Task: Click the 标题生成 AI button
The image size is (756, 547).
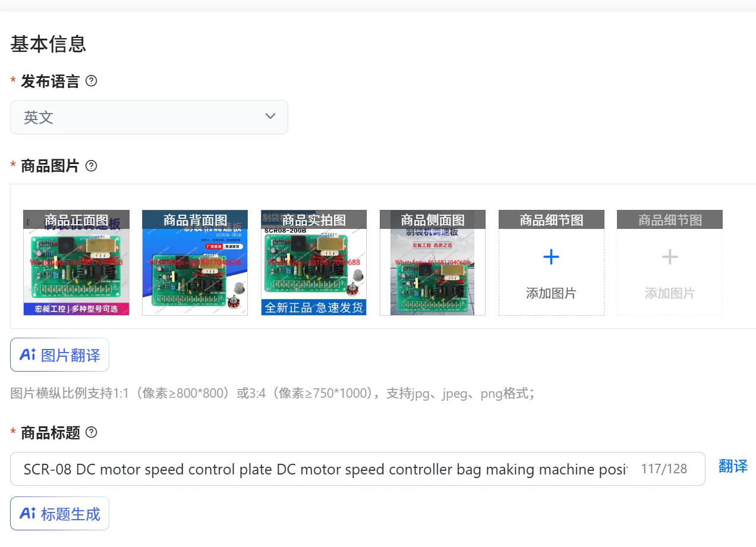Action: coord(59,514)
